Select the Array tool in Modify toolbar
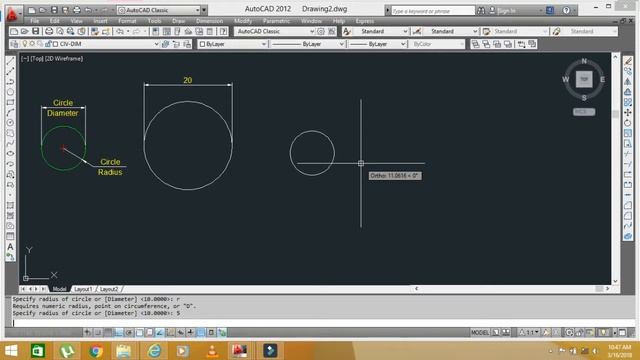Screen dimensions: 640x360 coord(628,102)
